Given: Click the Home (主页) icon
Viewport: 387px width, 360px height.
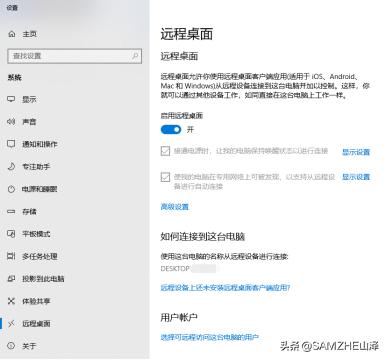Looking at the screenshot, I should point(12,34).
